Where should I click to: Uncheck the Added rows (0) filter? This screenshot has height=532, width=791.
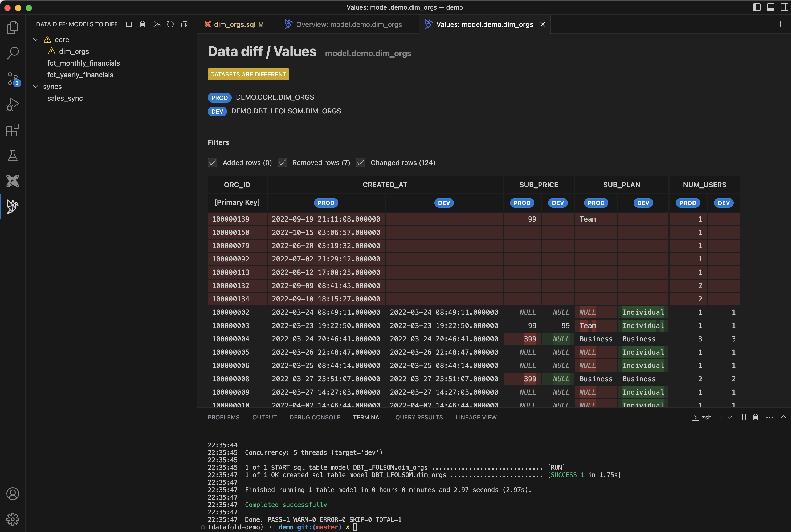tap(213, 162)
